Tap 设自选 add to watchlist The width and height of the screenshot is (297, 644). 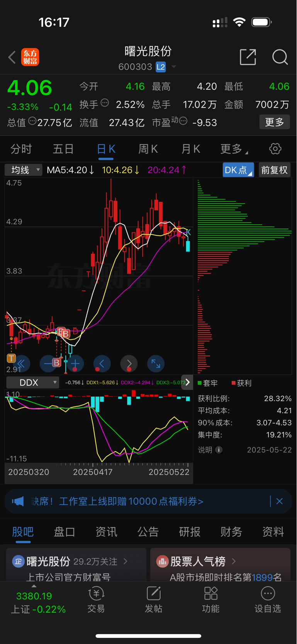pyautogui.click(x=268, y=600)
